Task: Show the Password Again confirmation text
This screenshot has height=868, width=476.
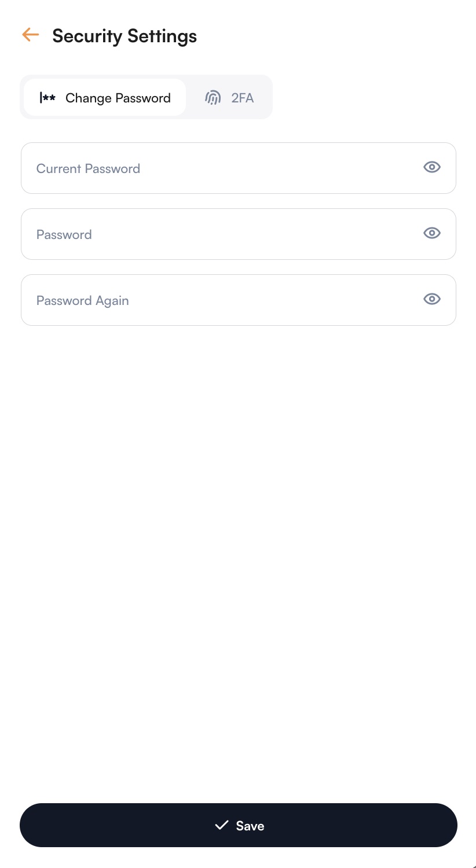Action: (x=432, y=299)
